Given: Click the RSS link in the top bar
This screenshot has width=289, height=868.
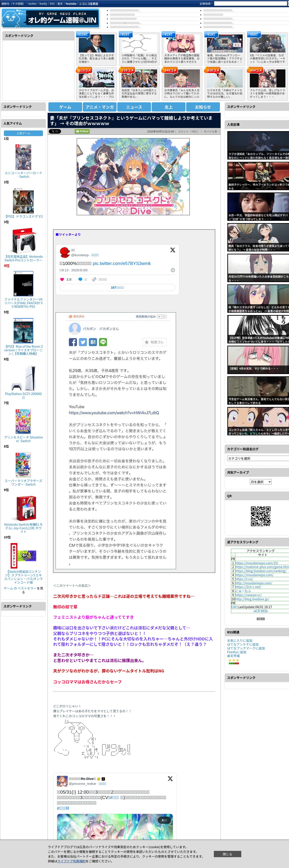Looking at the screenshot, I should (x=52, y=4).
